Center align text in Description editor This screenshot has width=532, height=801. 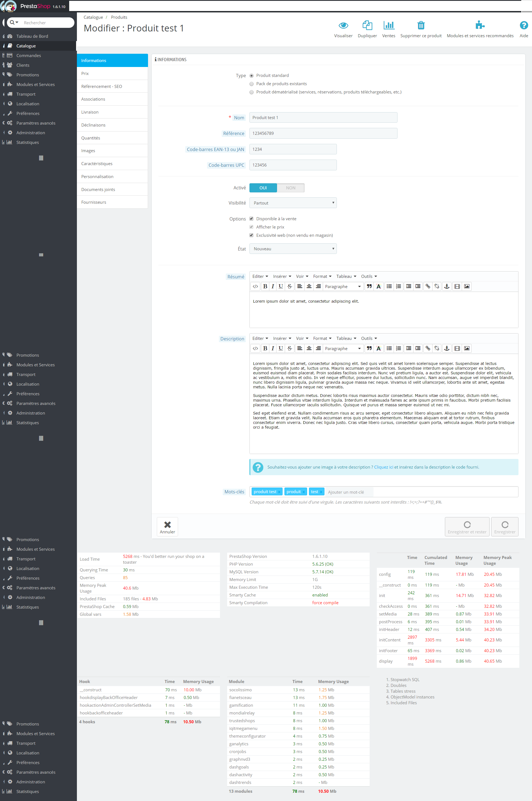tap(309, 348)
